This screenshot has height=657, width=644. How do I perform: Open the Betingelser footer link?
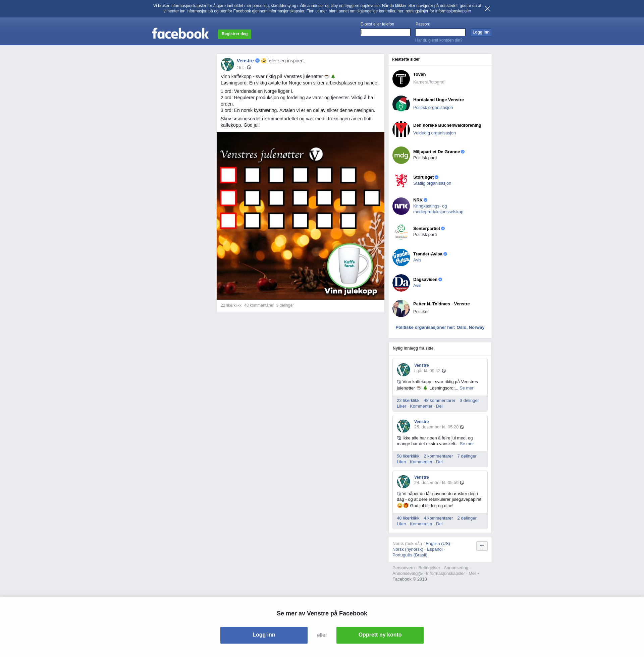429,568
